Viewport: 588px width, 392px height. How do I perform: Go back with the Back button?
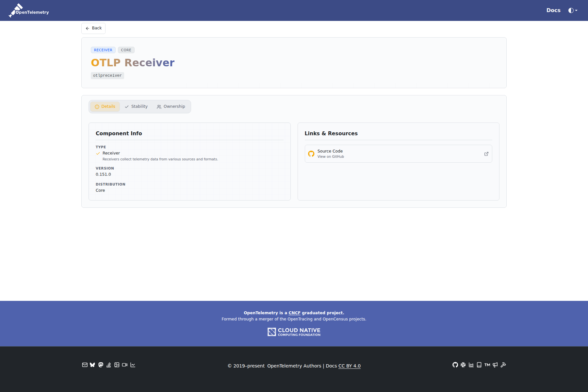(93, 28)
